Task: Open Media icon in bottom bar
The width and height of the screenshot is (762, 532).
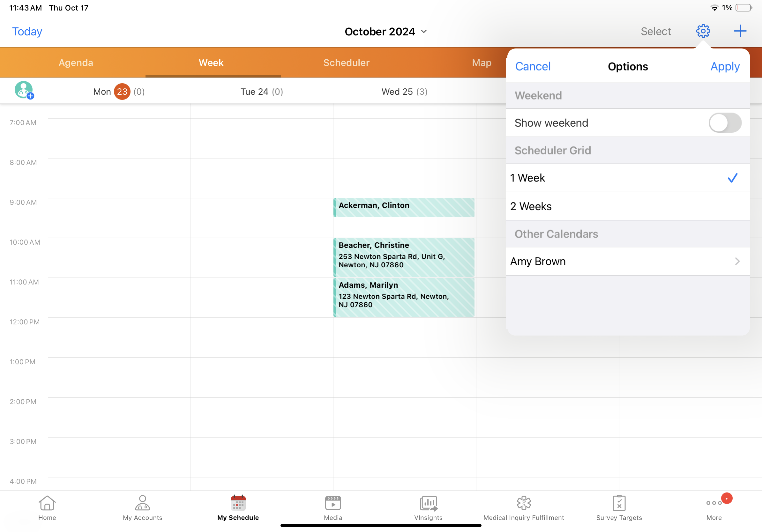Action: click(333, 503)
